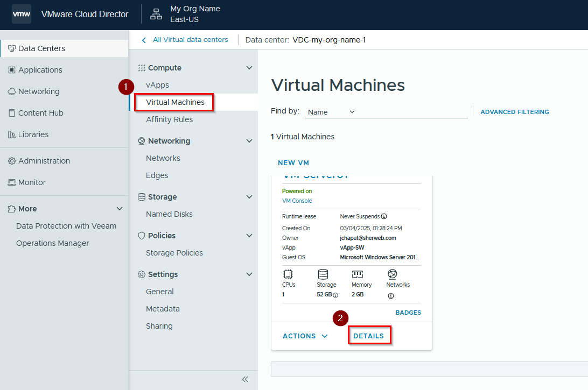588x390 pixels.
Task: Collapse the side panel with double-chevron icon
Action: 245,379
